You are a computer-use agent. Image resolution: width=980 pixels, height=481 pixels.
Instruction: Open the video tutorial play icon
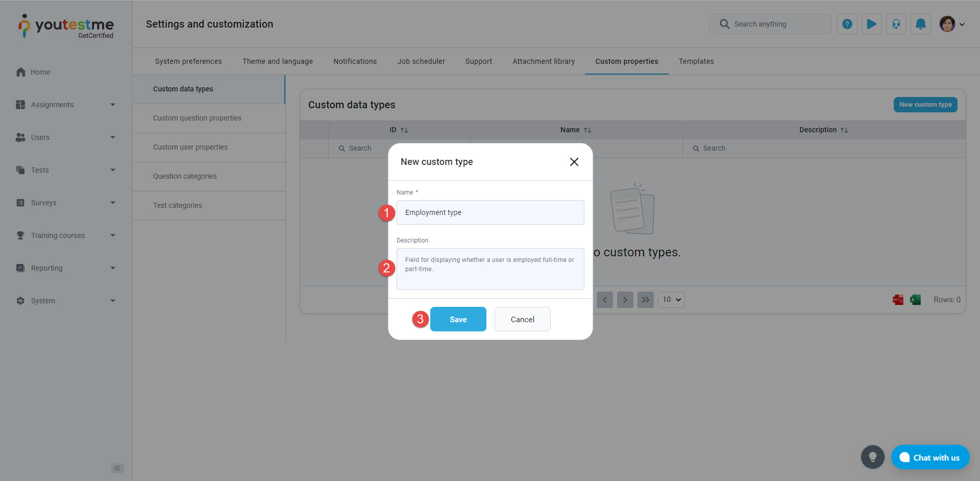(x=871, y=24)
